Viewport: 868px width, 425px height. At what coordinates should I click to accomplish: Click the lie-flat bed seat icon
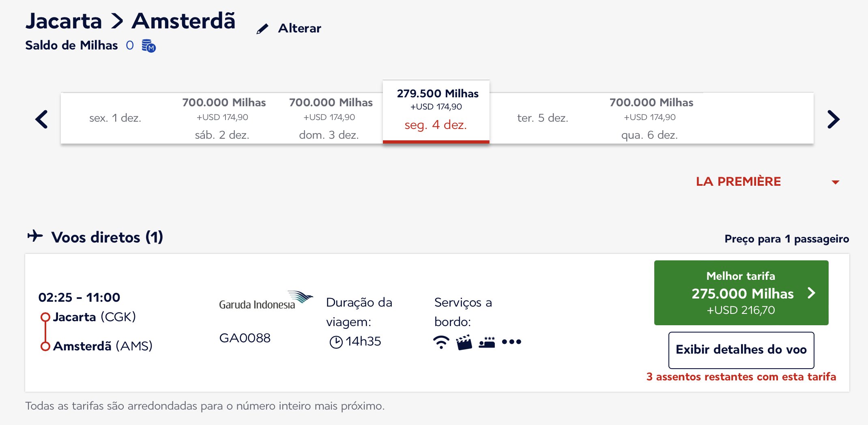click(x=487, y=342)
